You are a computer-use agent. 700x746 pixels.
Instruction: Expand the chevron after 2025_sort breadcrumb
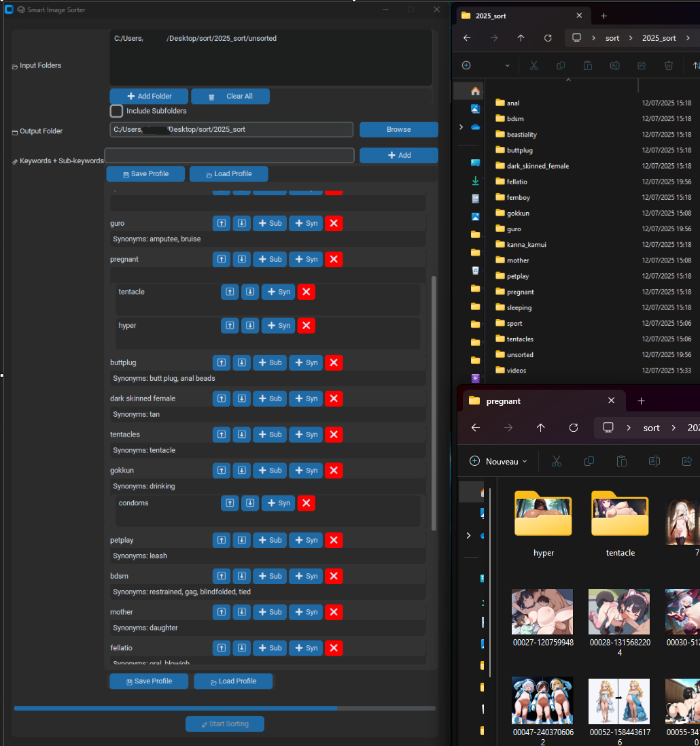(688, 38)
